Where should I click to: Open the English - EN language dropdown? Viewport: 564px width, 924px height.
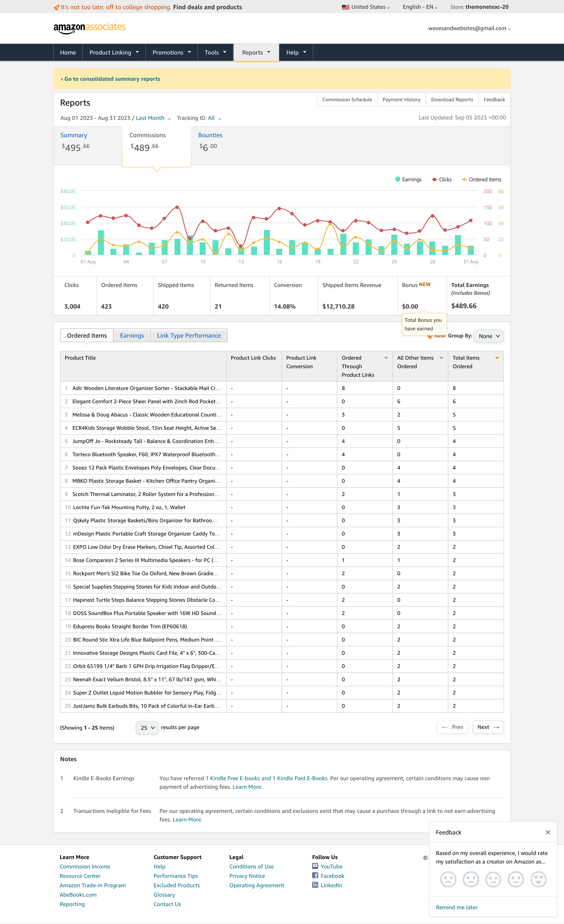click(420, 7)
